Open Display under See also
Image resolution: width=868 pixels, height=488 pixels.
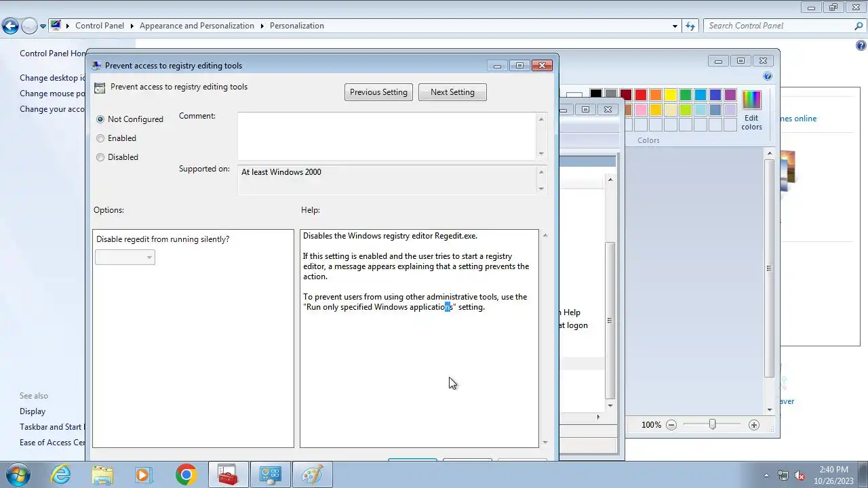point(33,411)
